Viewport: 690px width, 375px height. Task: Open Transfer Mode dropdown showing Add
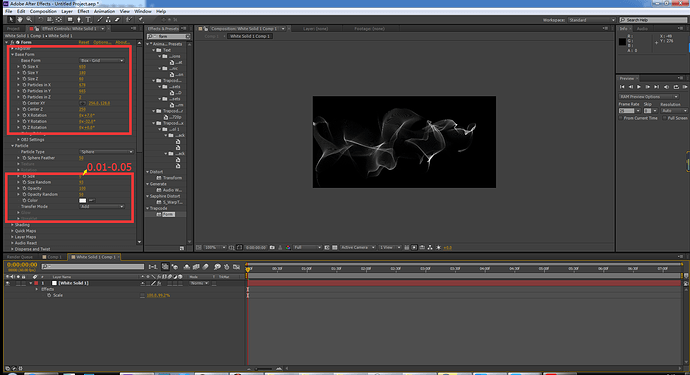102,206
